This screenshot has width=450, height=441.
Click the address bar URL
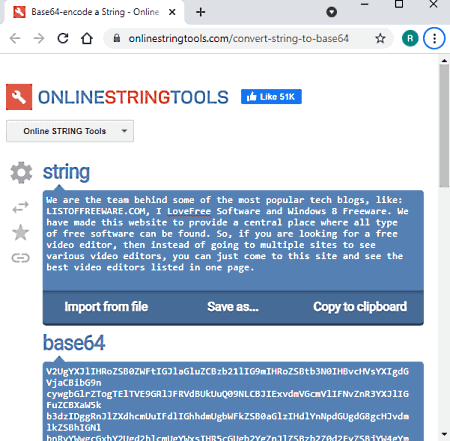(239, 39)
